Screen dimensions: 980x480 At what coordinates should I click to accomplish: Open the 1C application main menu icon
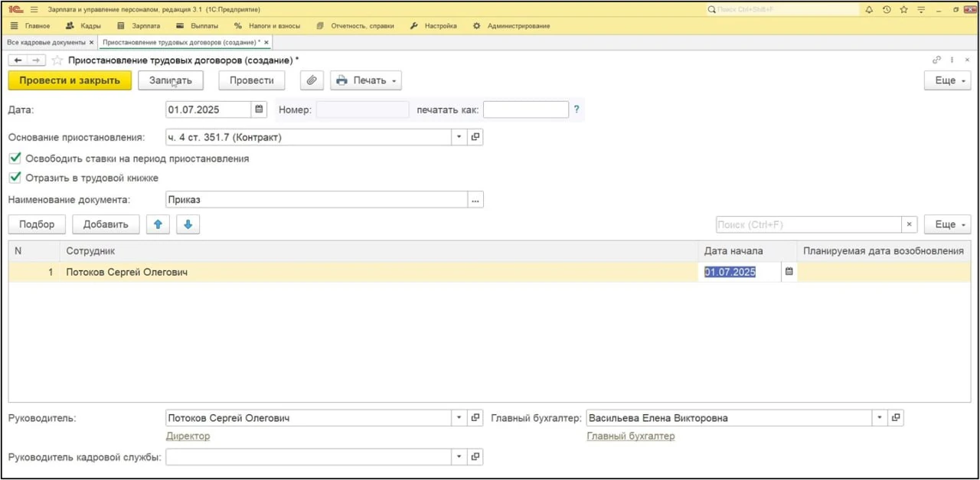tap(15, 10)
